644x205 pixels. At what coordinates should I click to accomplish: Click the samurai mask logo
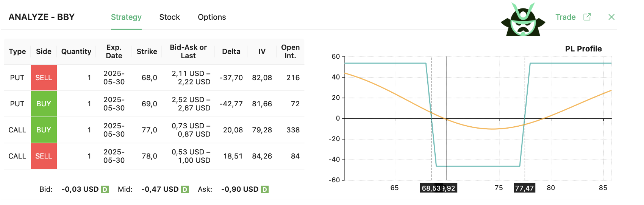tap(523, 20)
